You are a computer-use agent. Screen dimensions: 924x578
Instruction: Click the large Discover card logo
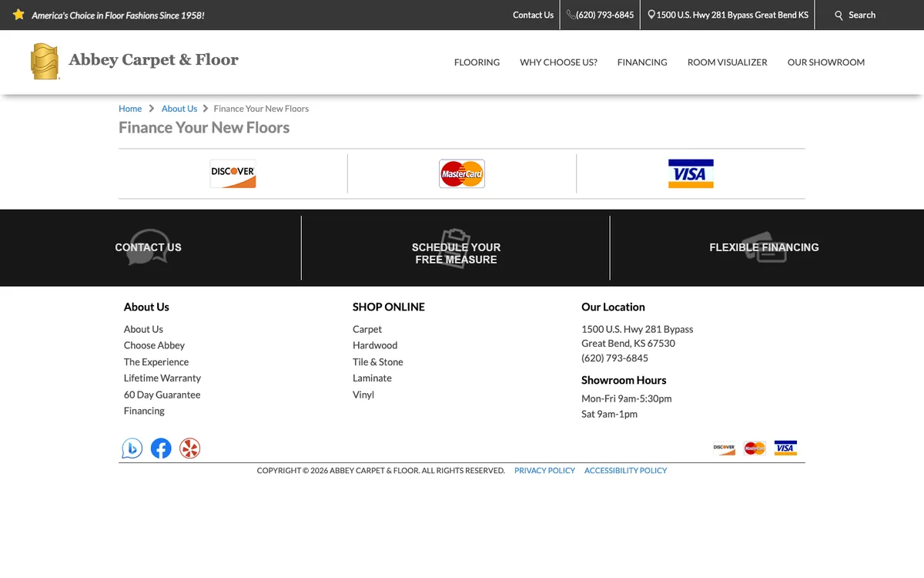tap(233, 173)
